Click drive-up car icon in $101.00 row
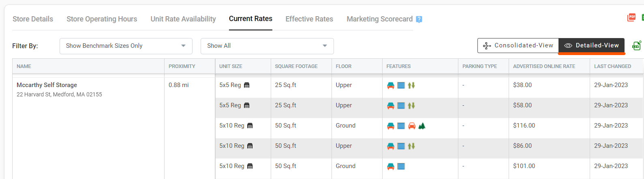This screenshot has height=179, width=644. click(391, 166)
